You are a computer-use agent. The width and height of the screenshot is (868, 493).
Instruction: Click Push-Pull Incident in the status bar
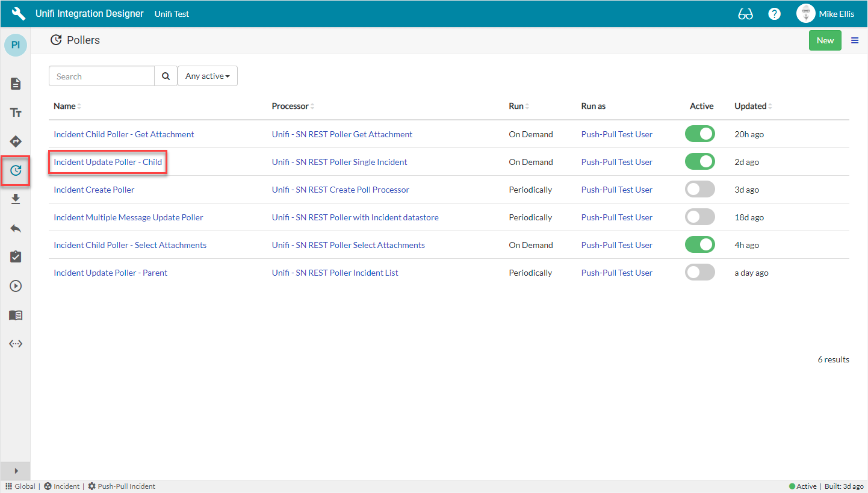[126, 486]
